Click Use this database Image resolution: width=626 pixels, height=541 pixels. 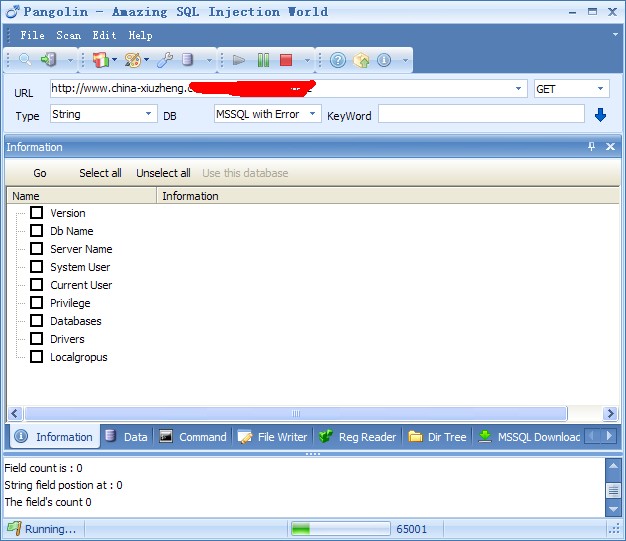coord(245,173)
